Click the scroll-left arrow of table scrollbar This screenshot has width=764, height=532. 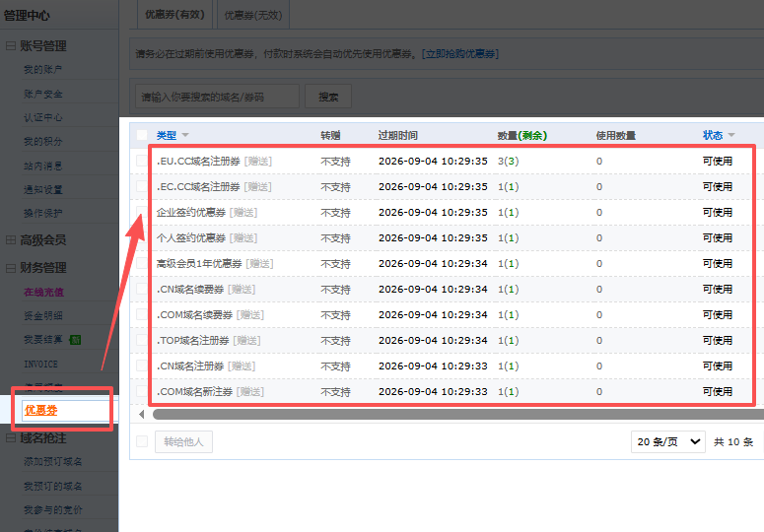141,415
